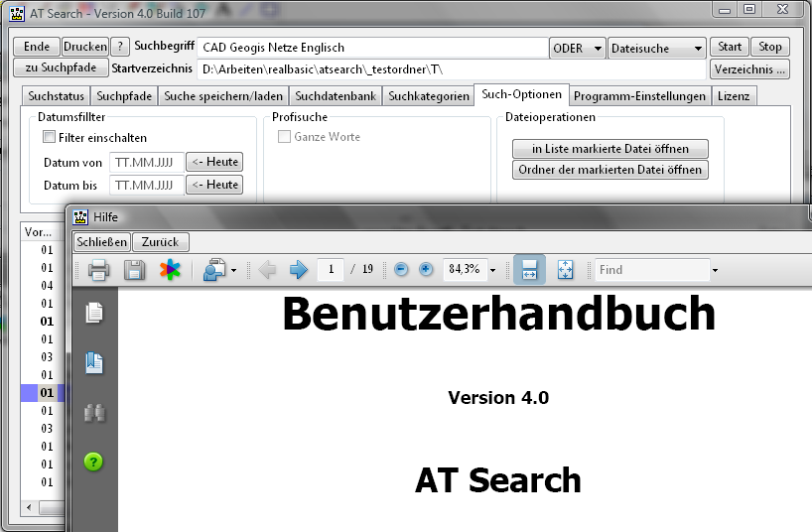The image size is (812, 532).
Task: Open the Lizenz tab
Action: click(734, 96)
